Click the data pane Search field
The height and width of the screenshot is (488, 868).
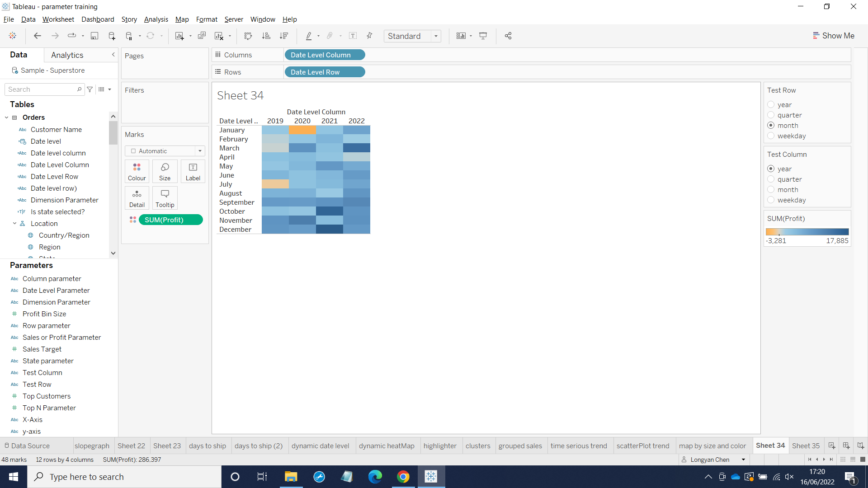click(x=42, y=89)
